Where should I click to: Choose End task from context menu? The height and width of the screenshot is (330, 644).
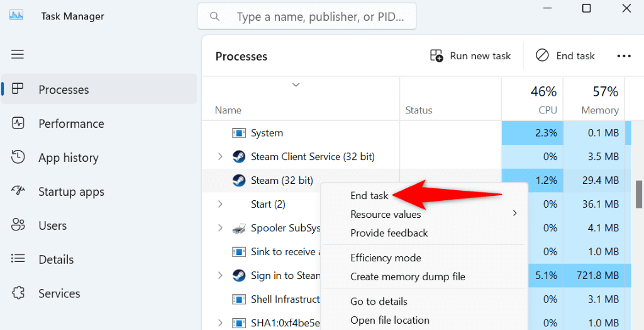[x=369, y=196]
